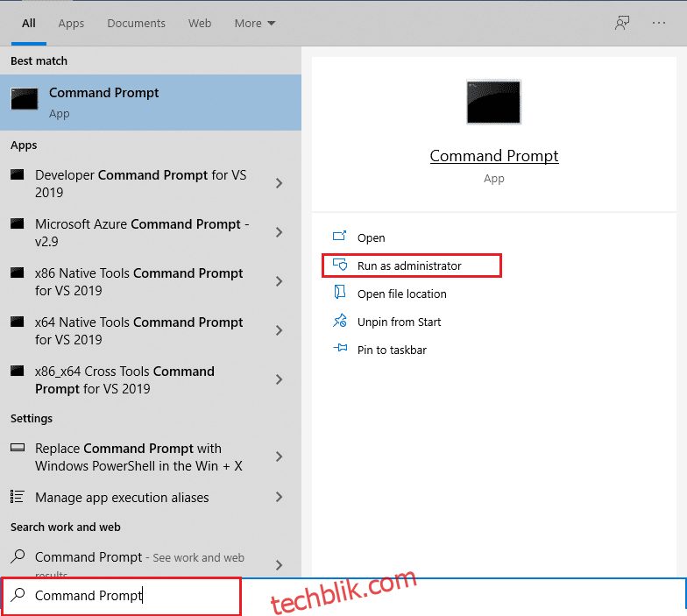Image resolution: width=687 pixels, height=616 pixels.
Task: Click the Pin to taskbar pin icon
Action: pyautogui.click(x=340, y=348)
